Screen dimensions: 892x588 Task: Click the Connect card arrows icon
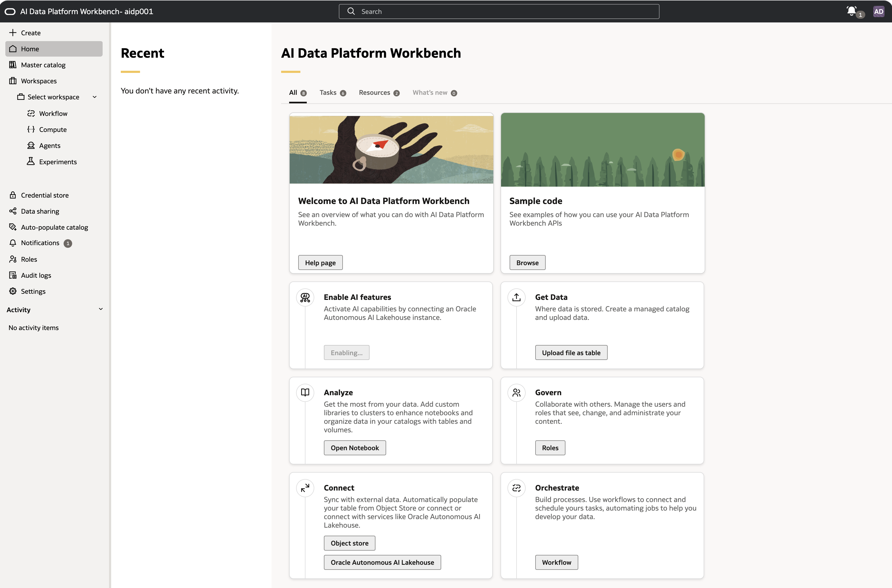(305, 488)
